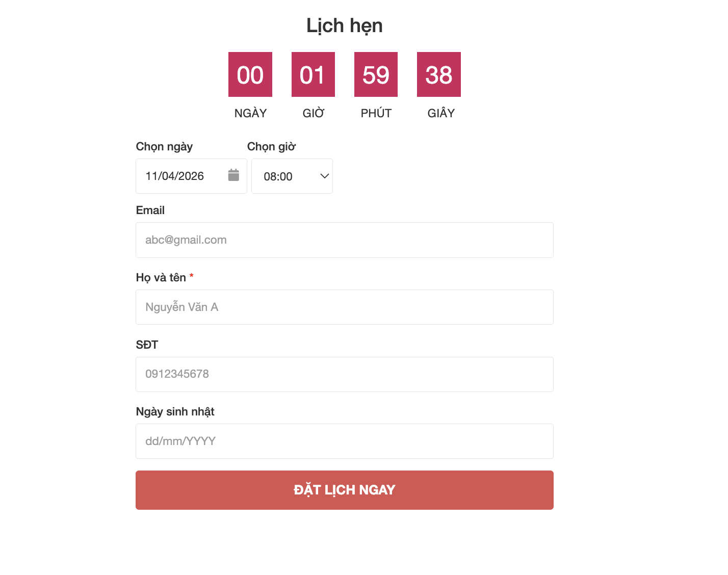Select the phone field with 0912345678 placeholder
This screenshot has width=728, height=575.
coord(344,375)
